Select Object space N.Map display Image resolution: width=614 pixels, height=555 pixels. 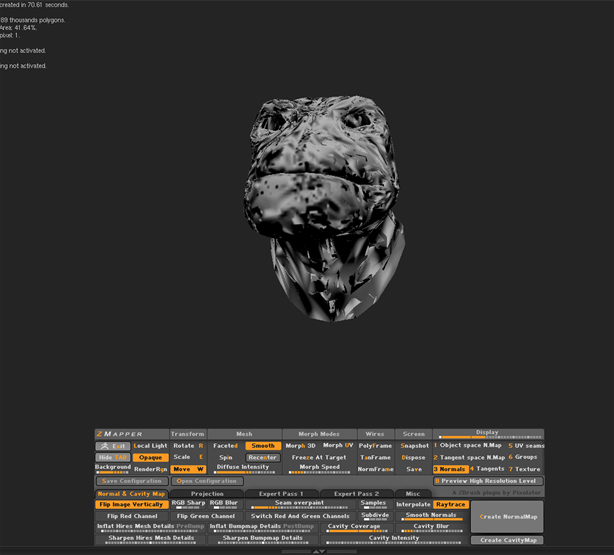[x=468, y=445]
